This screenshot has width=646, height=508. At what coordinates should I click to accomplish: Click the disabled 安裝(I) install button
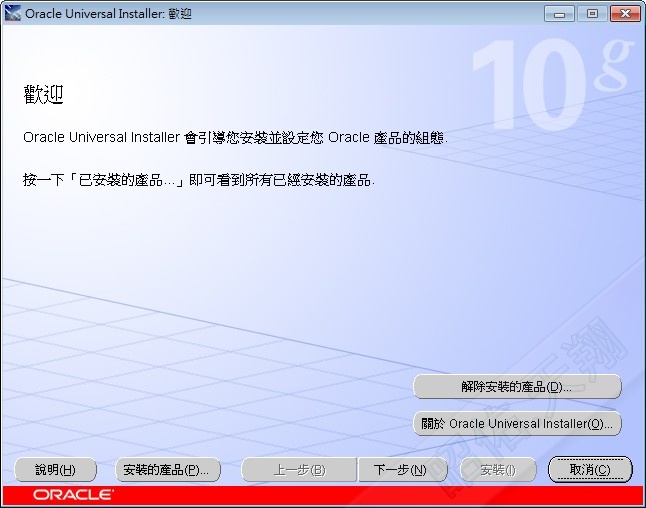(498, 470)
